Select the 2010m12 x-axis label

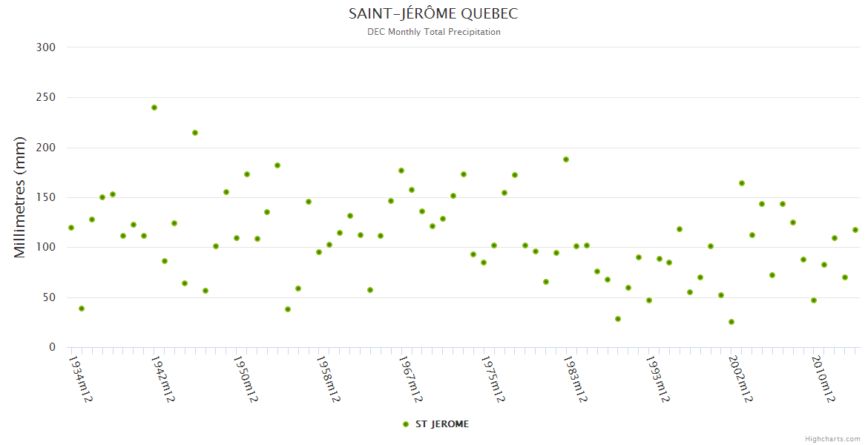click(x=823, y=379)
